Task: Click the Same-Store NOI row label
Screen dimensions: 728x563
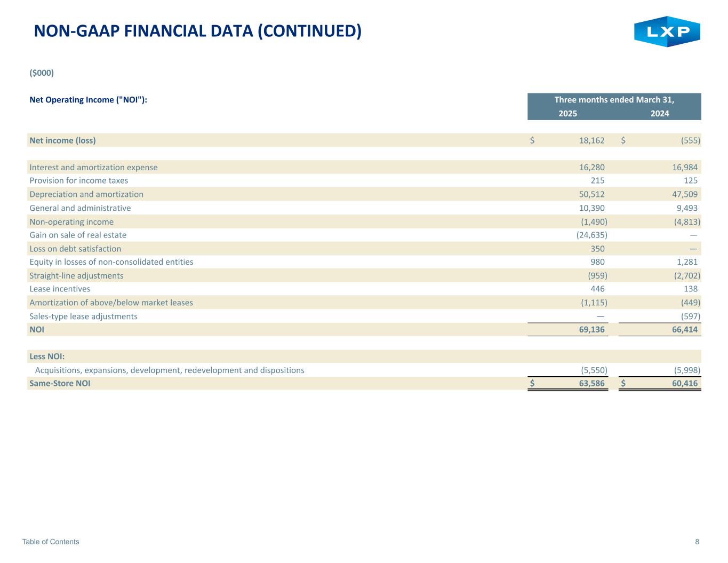Action: coord(60,383)
